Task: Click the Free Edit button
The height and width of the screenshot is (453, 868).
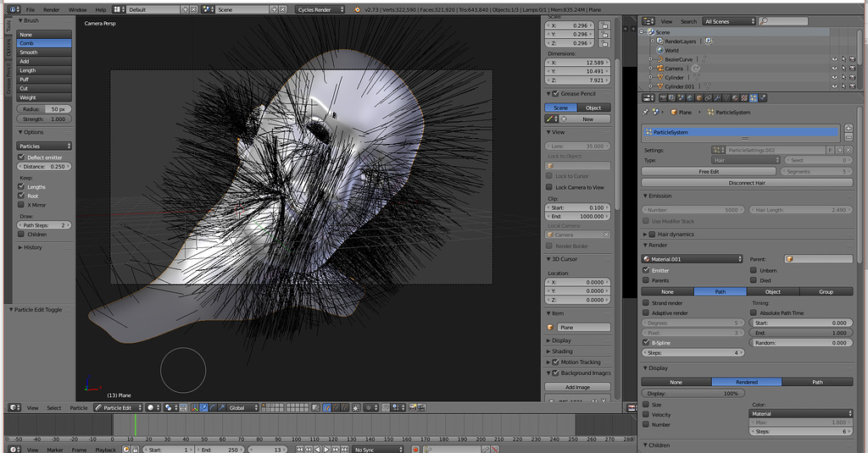Action: click(709, 172)
